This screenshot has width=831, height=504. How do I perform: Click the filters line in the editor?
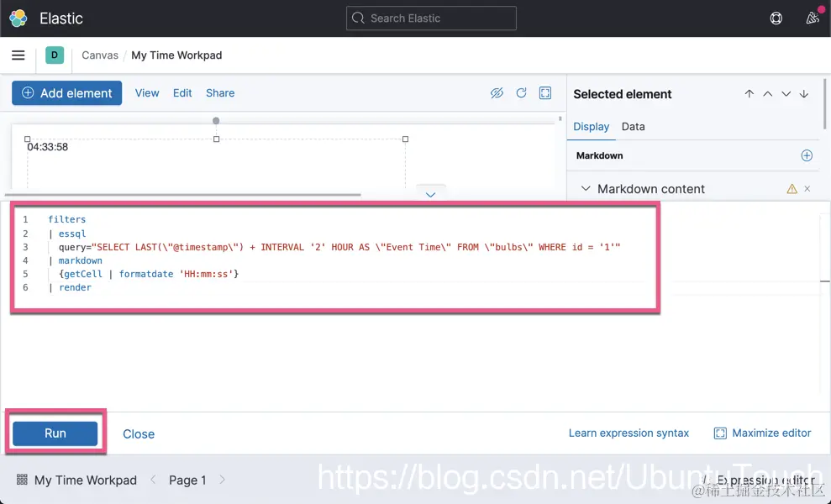[66, 219]
